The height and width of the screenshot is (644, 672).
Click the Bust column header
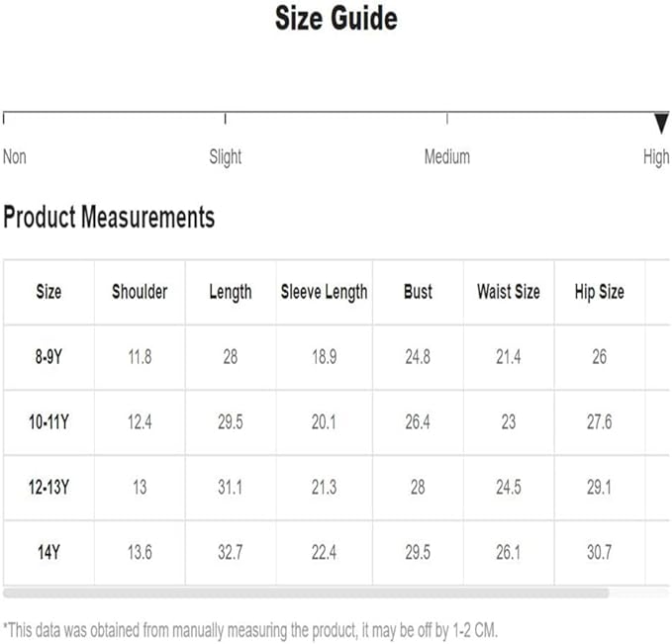(418, 292)
